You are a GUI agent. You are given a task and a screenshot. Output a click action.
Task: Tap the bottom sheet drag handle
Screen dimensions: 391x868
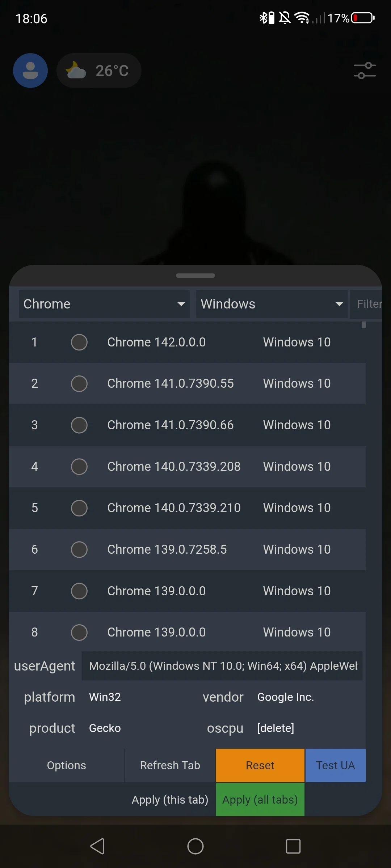click(195, 276)
